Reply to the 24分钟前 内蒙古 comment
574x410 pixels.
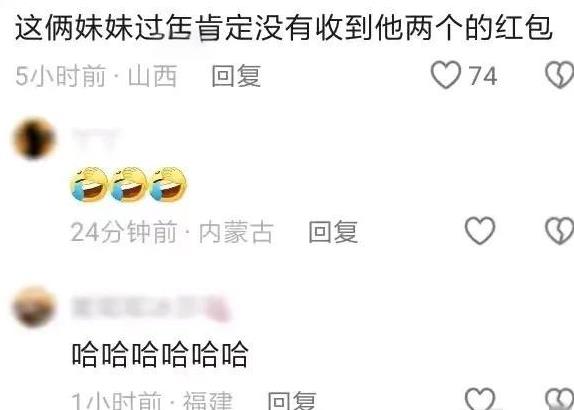(x=333, y=232)
